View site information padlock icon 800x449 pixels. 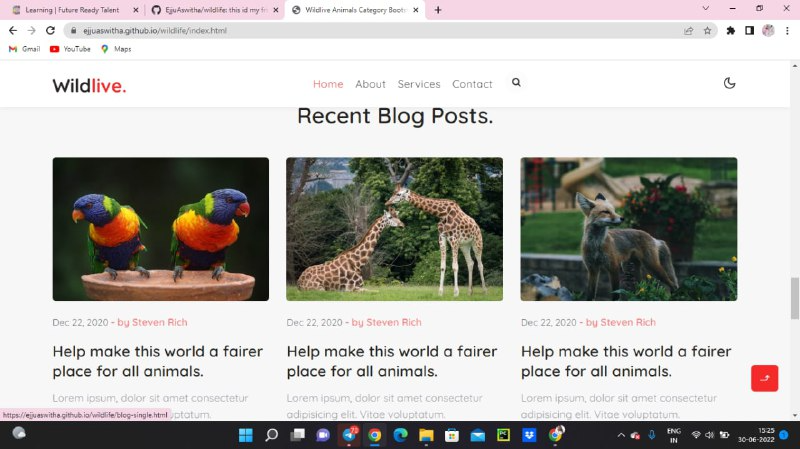73,31
